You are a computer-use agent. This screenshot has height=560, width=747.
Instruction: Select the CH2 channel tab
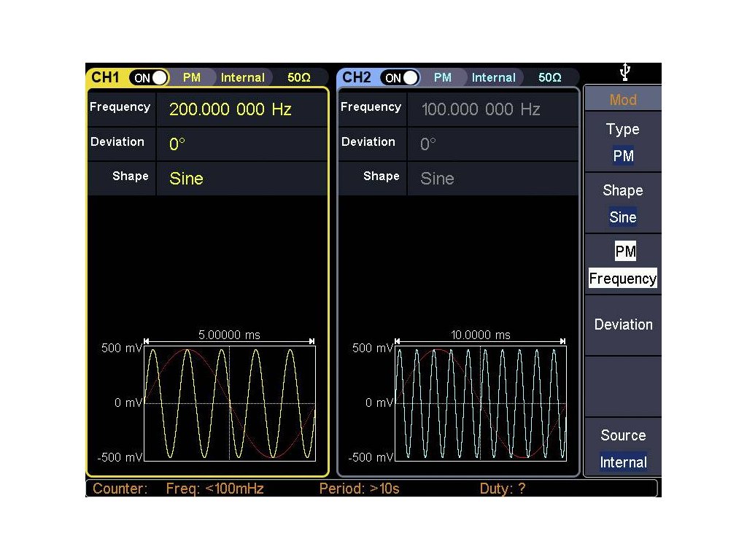pos(357,77)
